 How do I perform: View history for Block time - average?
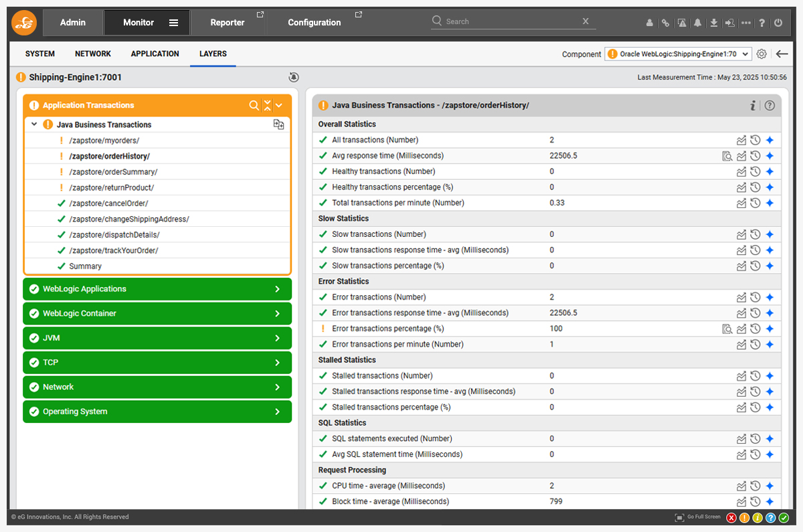755,502
